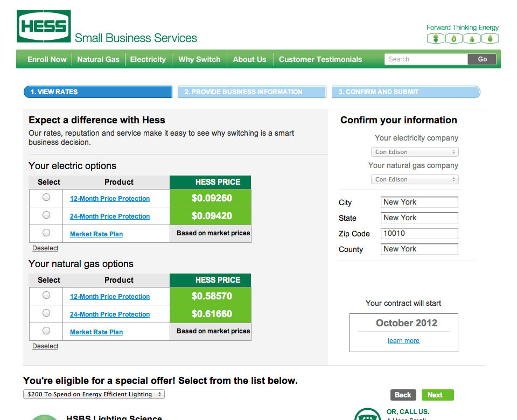This screenshot has width=517, height=420.
Task: Click the Back button
Action: [x=403, y=395]
